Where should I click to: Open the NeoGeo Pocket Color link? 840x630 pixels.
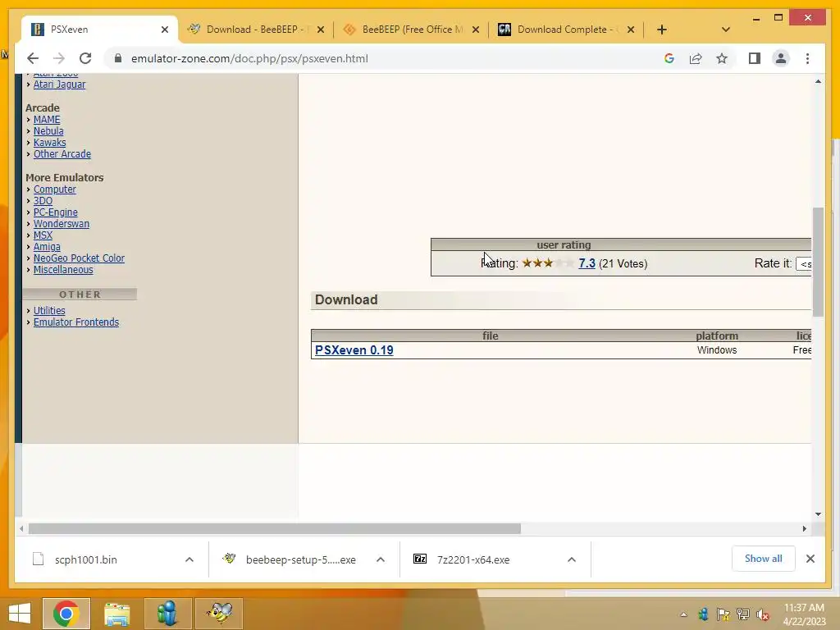tap(79, 258)
